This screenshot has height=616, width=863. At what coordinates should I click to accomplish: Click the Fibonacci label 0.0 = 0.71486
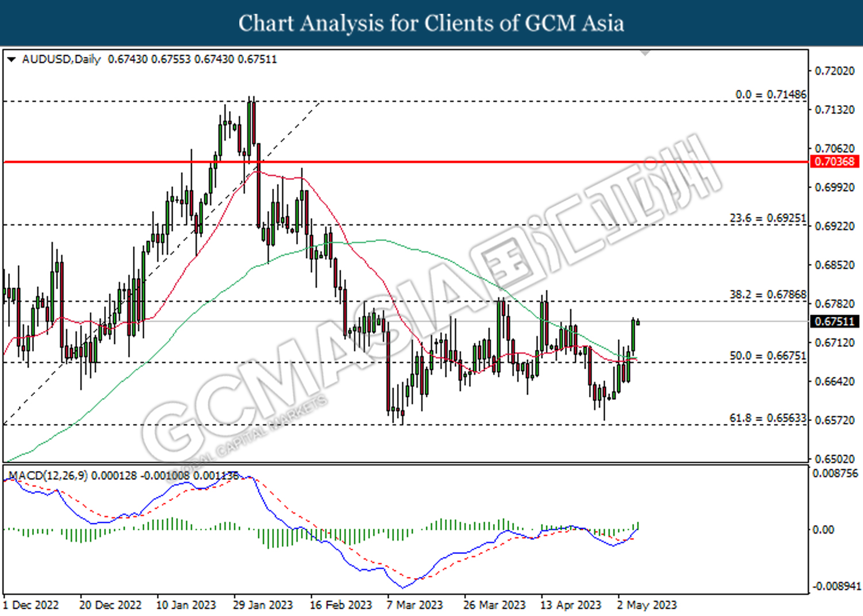click(x=771, y=94)
